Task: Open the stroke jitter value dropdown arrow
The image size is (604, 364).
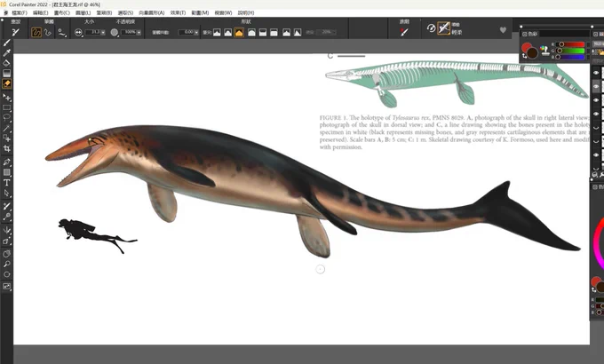Action: pyautogui.click(x=196, y=33)
